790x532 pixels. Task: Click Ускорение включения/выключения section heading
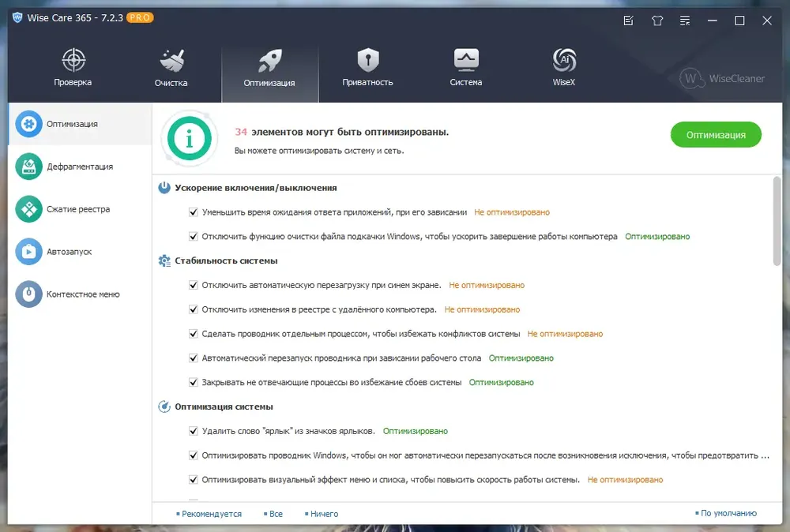(x=256, y=188)
